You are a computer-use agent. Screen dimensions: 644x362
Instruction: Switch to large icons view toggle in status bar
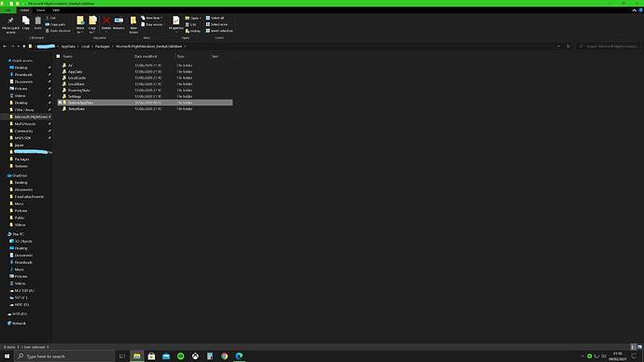[x=639, y=347]
